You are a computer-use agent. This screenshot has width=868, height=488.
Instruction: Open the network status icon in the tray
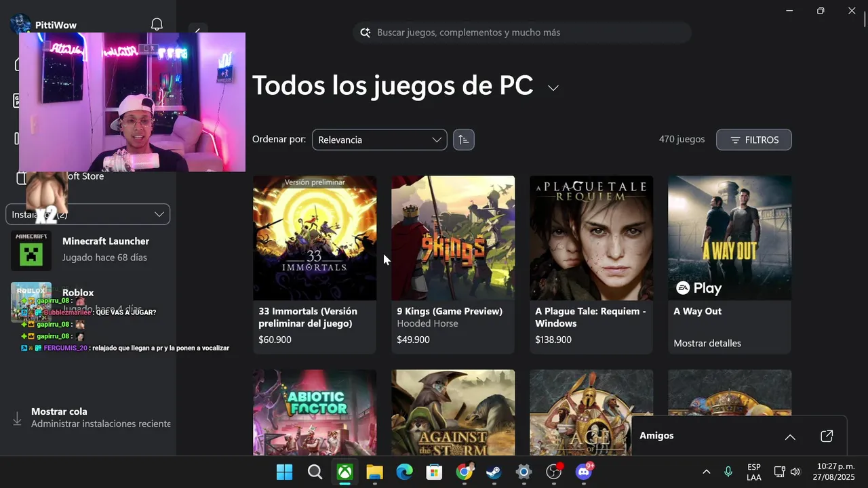[780, 472]
